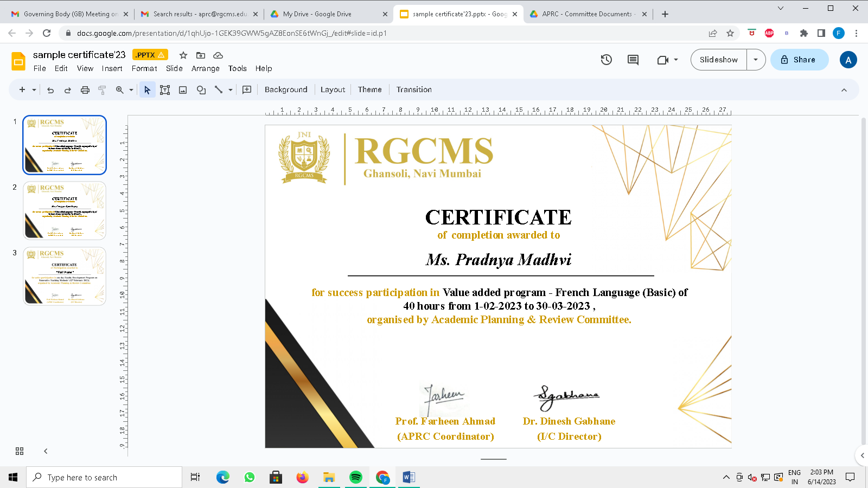This screenshot has width=868, height=488.
Task: Star the sample certificate'23 document
Action: pyautogui.click(x=183, y=55)
